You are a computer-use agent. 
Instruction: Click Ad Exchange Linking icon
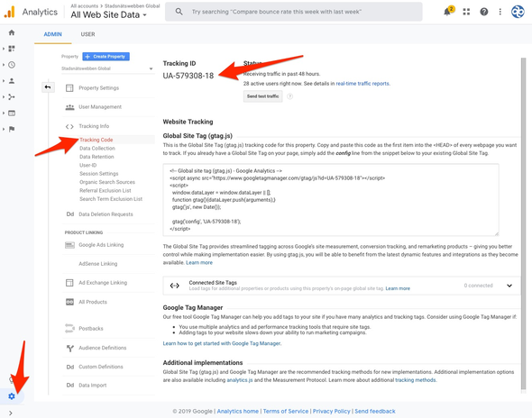click(x=69, y=283)
